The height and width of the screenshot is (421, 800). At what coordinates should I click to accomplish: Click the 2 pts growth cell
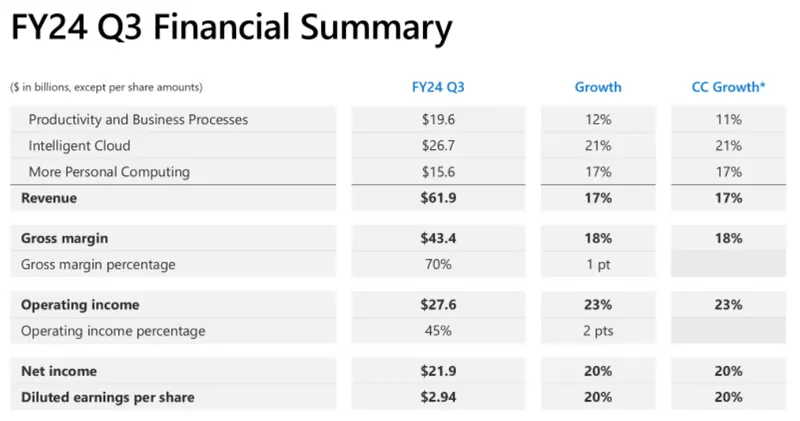pos(598,331)
